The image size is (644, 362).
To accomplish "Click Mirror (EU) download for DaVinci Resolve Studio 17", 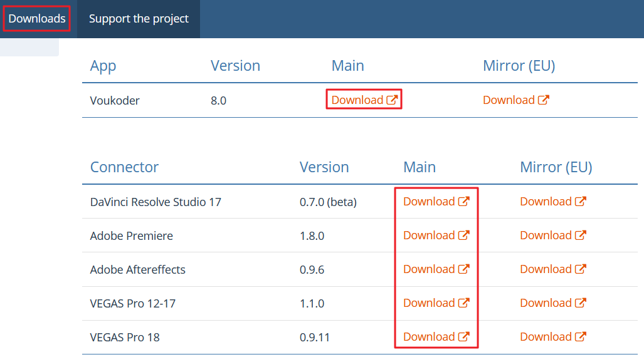I will tap(553, 202).
